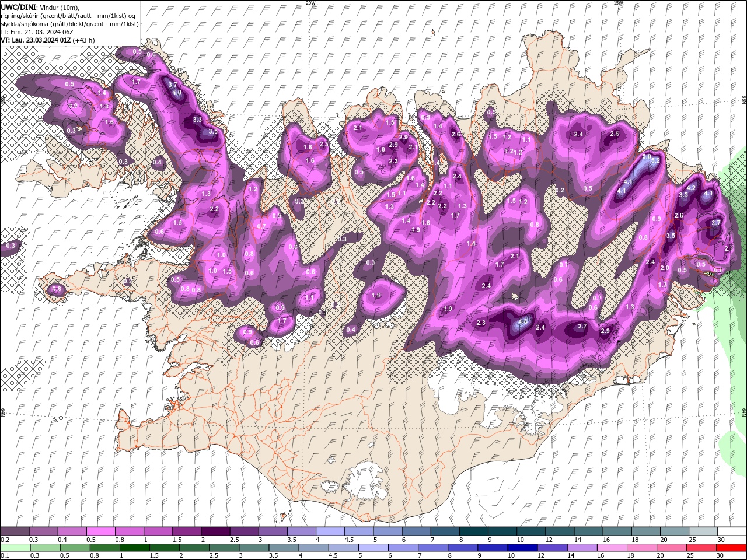Screen dimensions: 747x560
Task: Click the 3.3 precipitation value on the map
Action: 197,120
